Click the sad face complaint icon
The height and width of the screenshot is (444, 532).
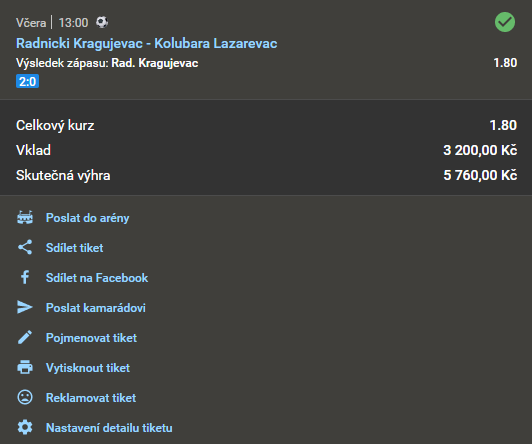pos(25,397)
